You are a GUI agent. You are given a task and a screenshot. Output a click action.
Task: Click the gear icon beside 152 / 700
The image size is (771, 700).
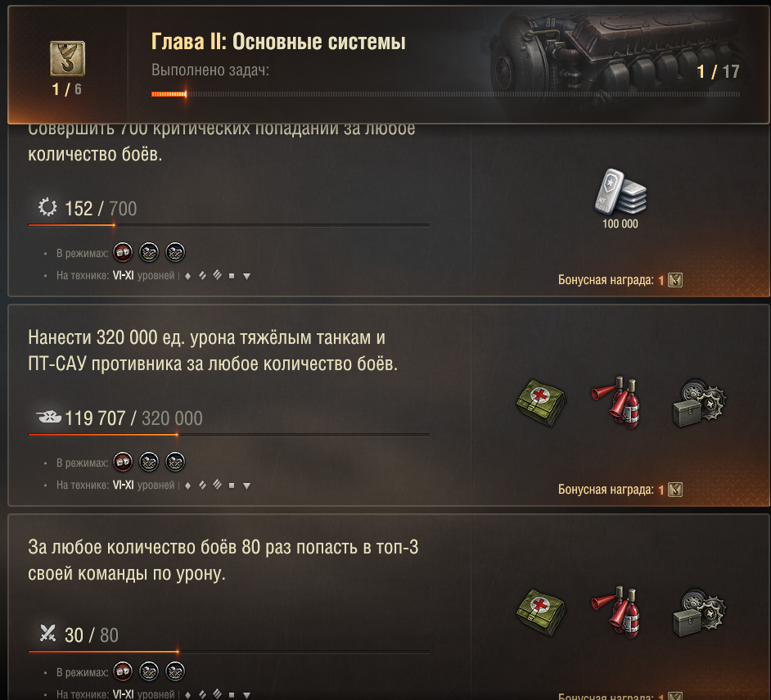[x=47, y=207]
